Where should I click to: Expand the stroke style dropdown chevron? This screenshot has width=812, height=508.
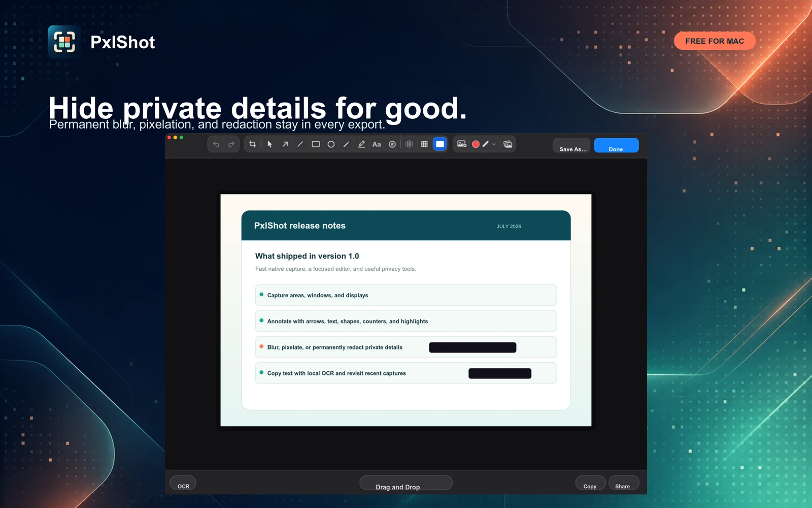494,144
